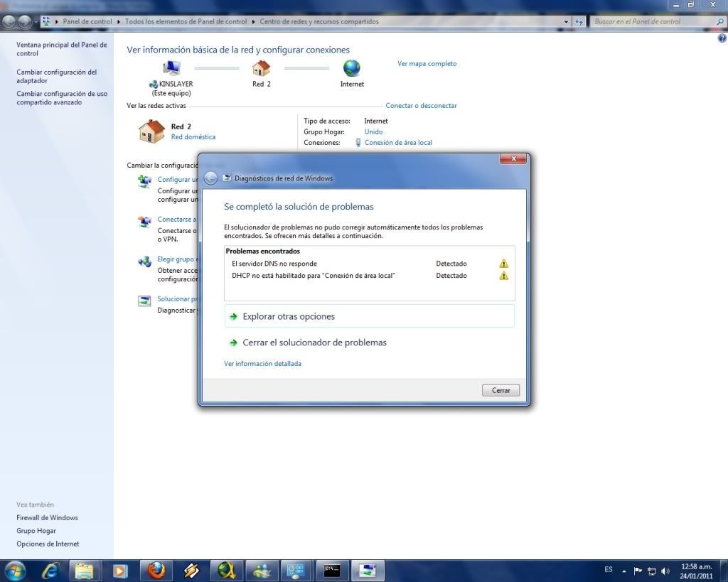This screenshot has height=582, width=728.
Task: Click the Internet globe icon in network map
Action: pyautogui.click(x=352, y=68)
